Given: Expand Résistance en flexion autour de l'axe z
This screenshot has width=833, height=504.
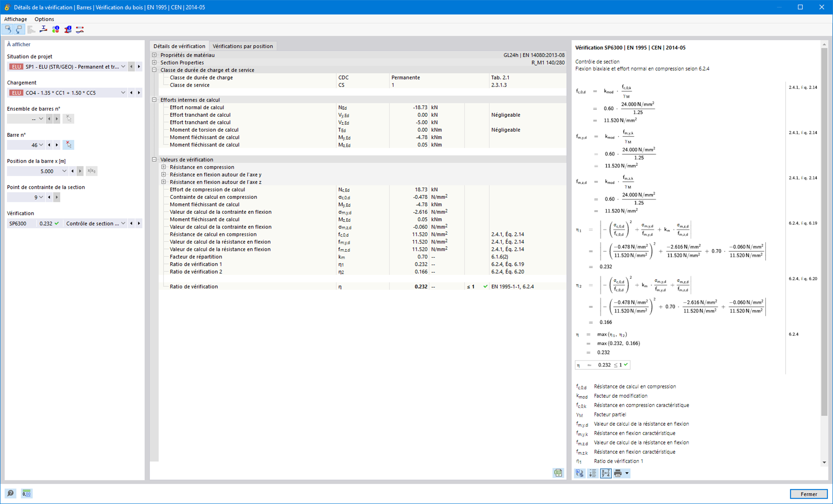Looking at the screenshot, I should (164, 182).
